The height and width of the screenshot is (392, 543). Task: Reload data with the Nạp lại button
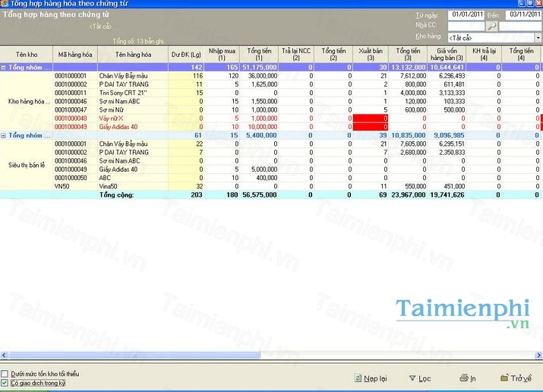pyautogui.click(x=371, y=378)
